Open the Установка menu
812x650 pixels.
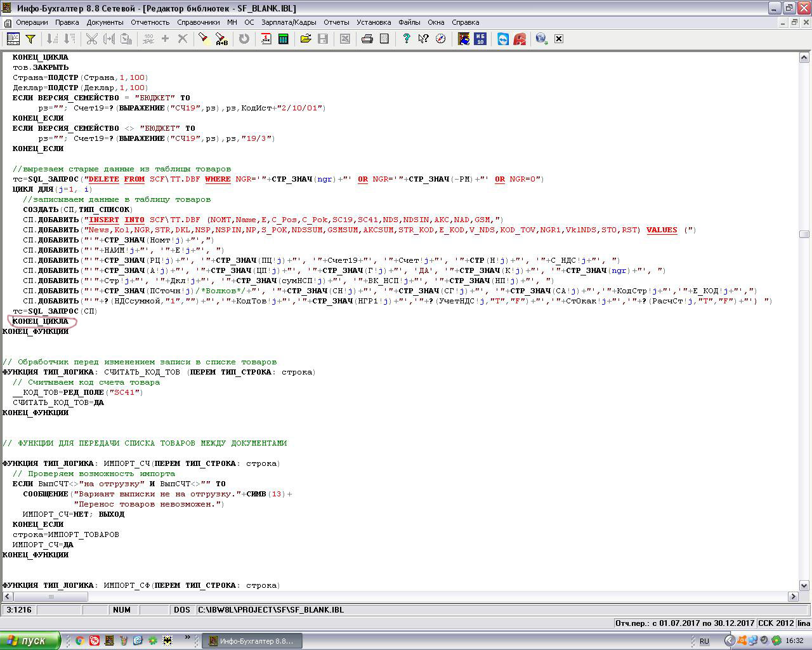click(x=374, y=22)
